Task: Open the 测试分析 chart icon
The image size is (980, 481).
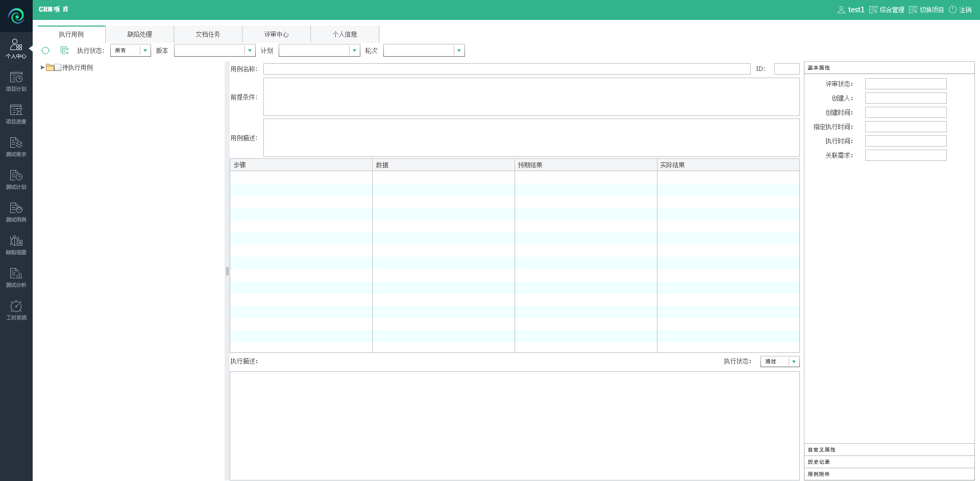Action: [x=16, y=278]
